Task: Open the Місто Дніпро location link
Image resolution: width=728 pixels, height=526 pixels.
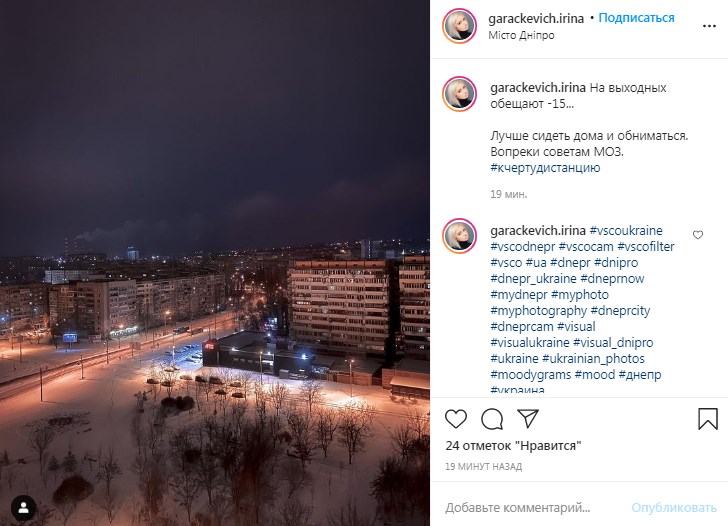Action: [521, 35]
